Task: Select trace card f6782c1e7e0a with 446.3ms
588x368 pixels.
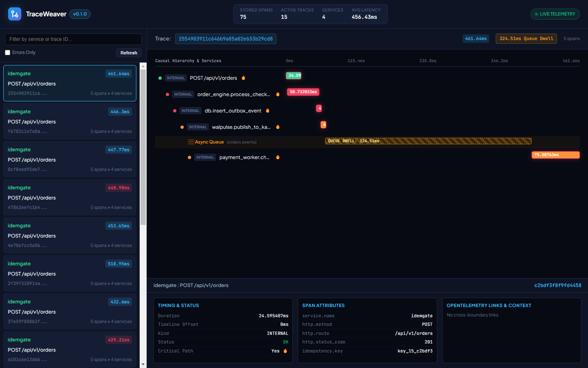Action: [x=70, y=121]
